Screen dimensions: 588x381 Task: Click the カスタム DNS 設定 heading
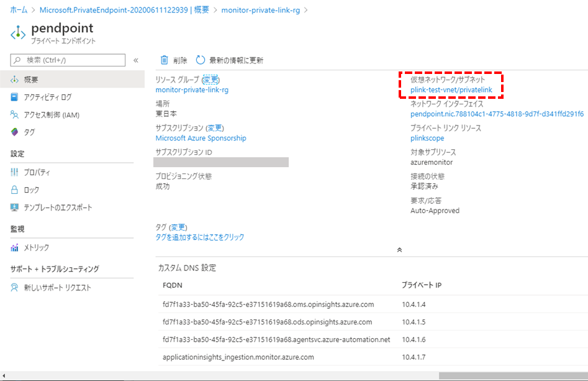pos(187,268)
